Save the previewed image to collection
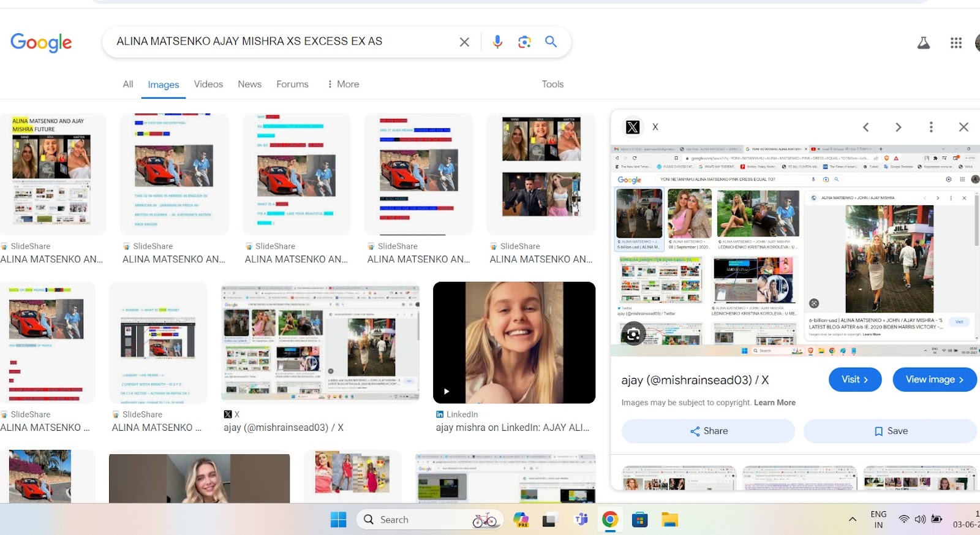This screenshot has width=980, height=535. [890, 431]
